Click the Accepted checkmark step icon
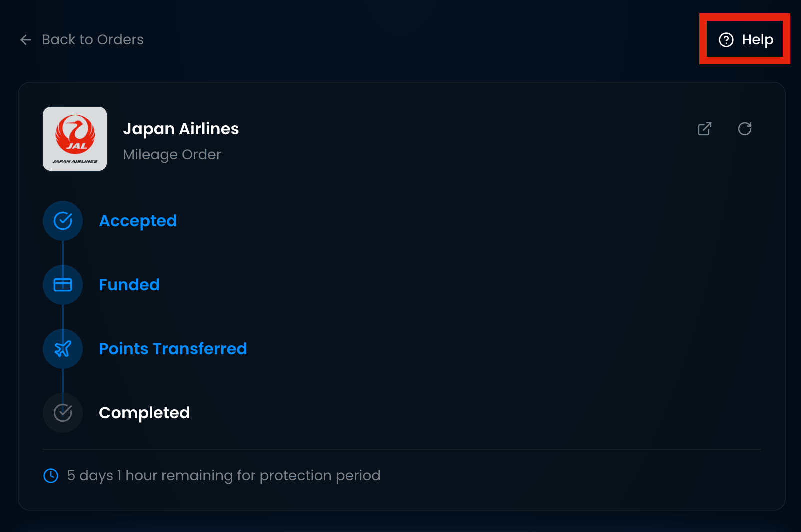This screenshot has height=532, width=801. pyautogui.click(x=63, y=221)
